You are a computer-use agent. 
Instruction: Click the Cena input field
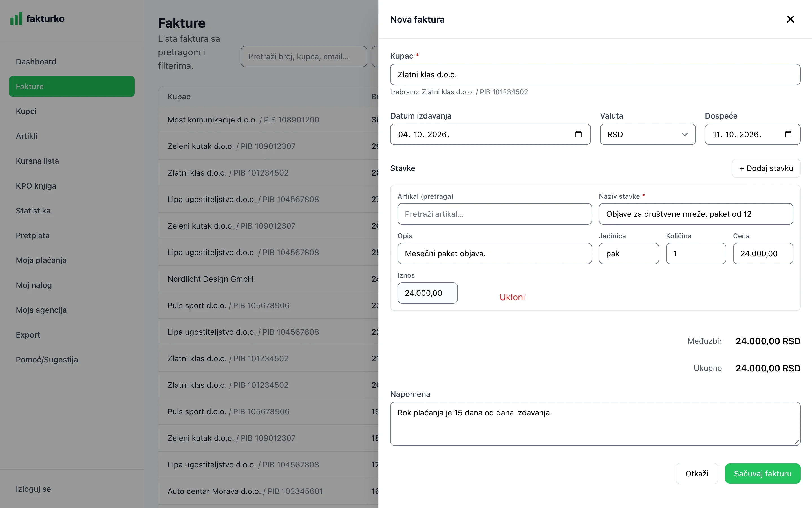point(763,254)
